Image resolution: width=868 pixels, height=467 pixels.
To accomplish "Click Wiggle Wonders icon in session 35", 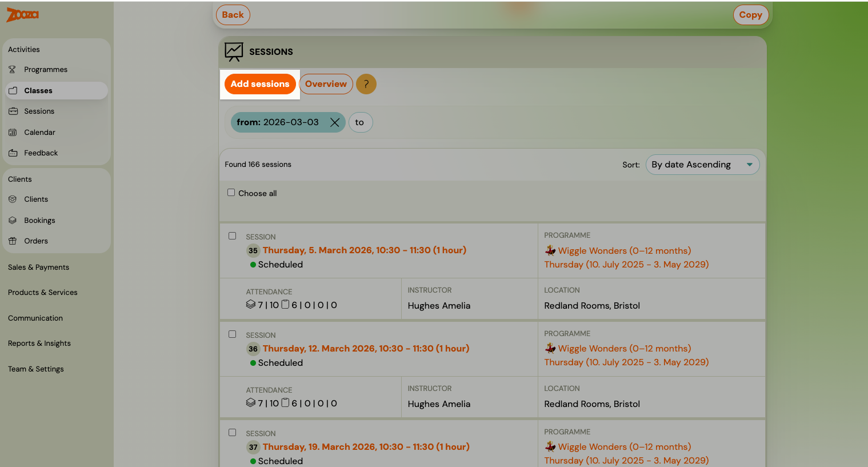I will tap(550, 250).
